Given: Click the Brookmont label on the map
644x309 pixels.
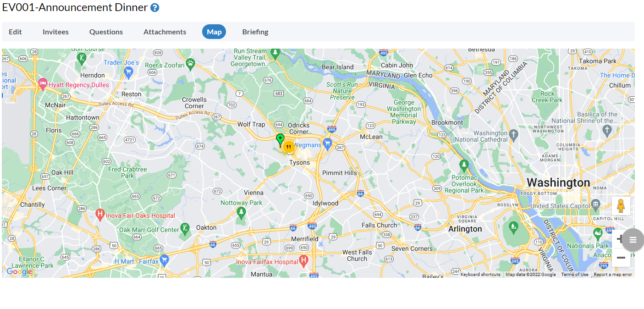Looking at the screenshot, I should (x=447, y=122).
